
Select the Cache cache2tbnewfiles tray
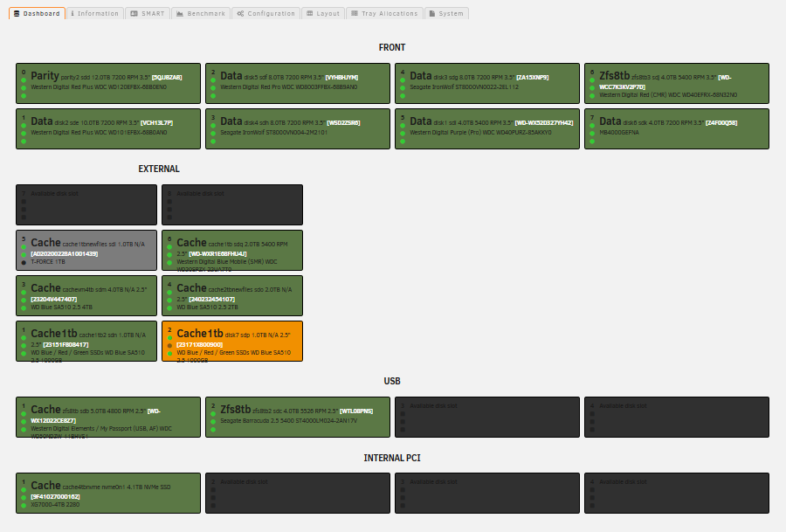(x=232, y=296)
